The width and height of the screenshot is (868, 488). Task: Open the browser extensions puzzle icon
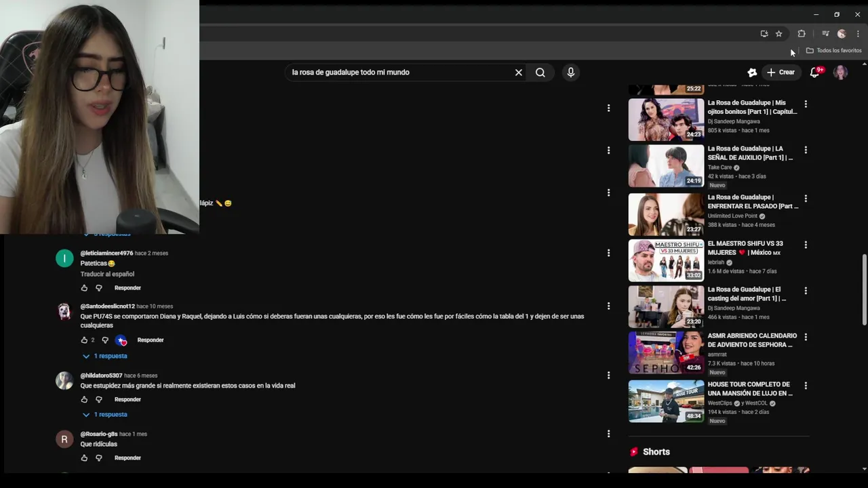tap(802, 34)
